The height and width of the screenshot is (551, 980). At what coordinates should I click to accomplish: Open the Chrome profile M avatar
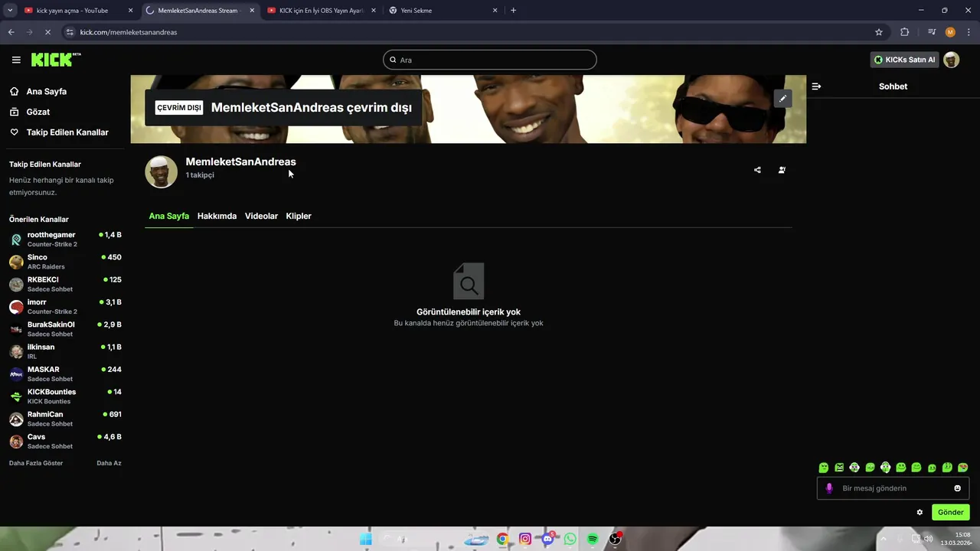950,32
